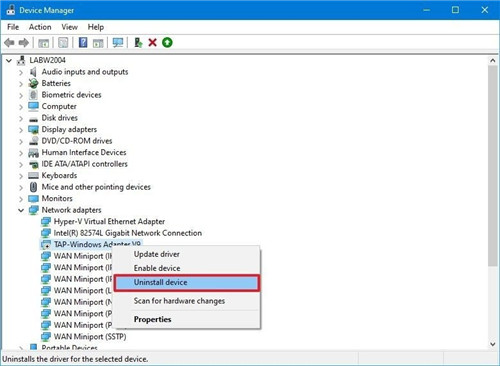Image resolution: width=500 pixels, height=366 pixels.
Task: Expand the Display adapters category
Action: (21, 130)
